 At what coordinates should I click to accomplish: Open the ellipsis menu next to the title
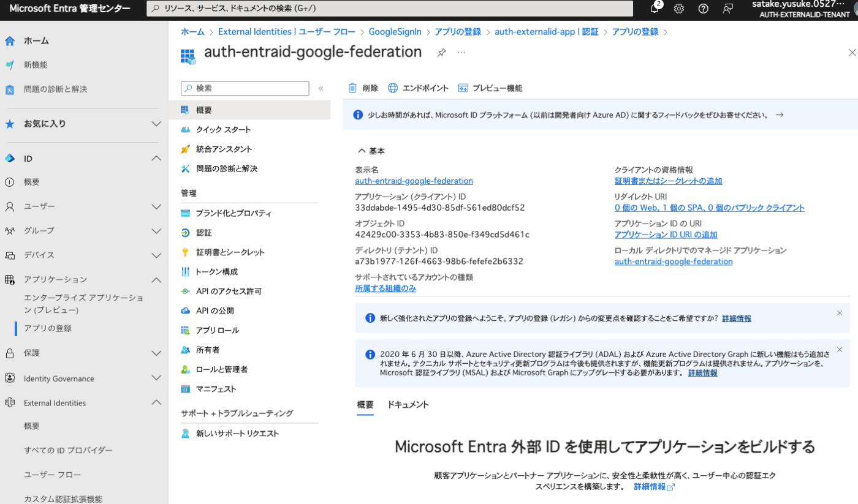(x=461, y=53)
